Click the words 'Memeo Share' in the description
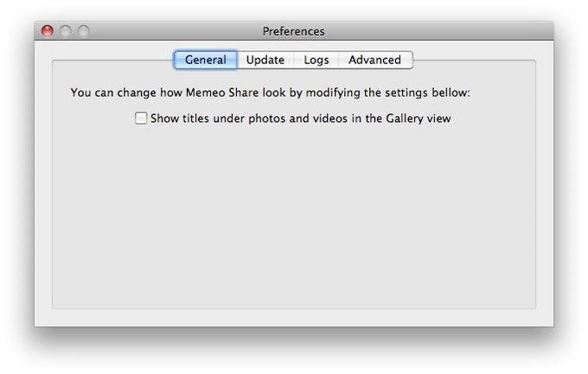Screen dimensions: 588x374 click(220, 92)
